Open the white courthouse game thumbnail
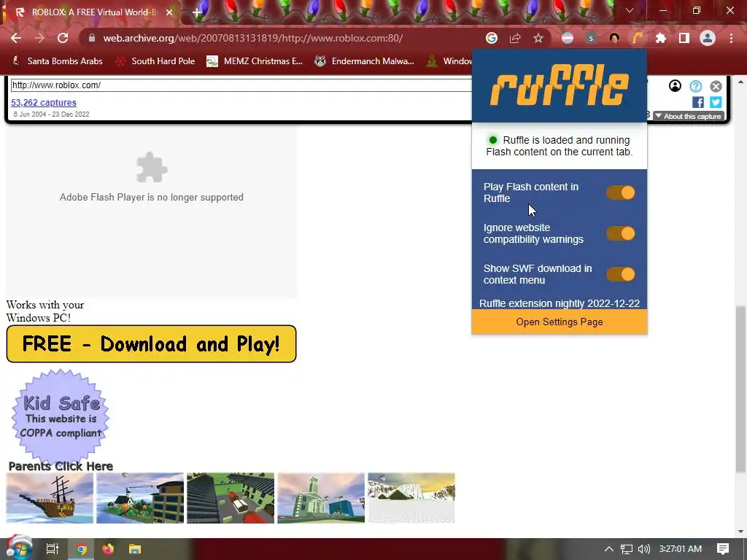The image size is (747, 560). pos(321,498)
